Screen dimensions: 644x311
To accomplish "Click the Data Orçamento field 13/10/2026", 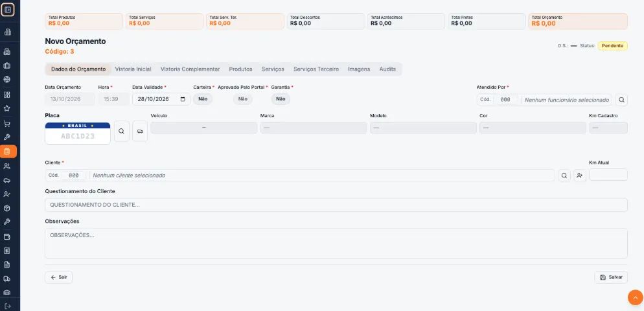I will point(70,99).
